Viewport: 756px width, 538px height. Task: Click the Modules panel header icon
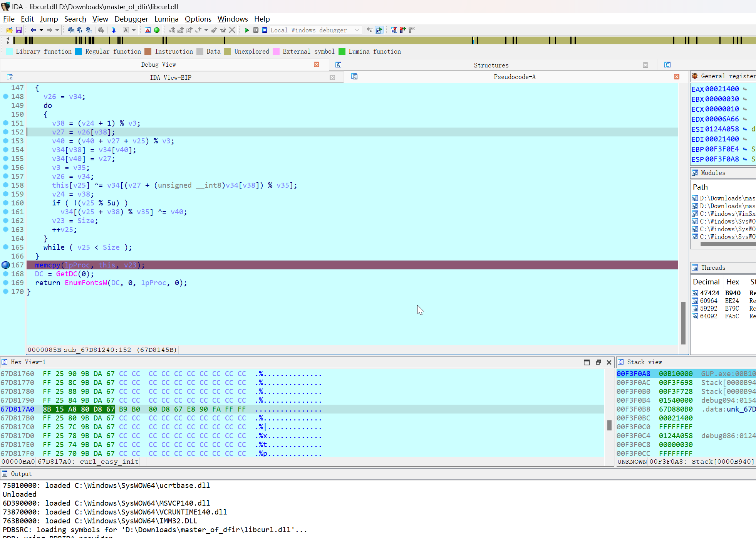pyautogui.click(x=695, y=173)
